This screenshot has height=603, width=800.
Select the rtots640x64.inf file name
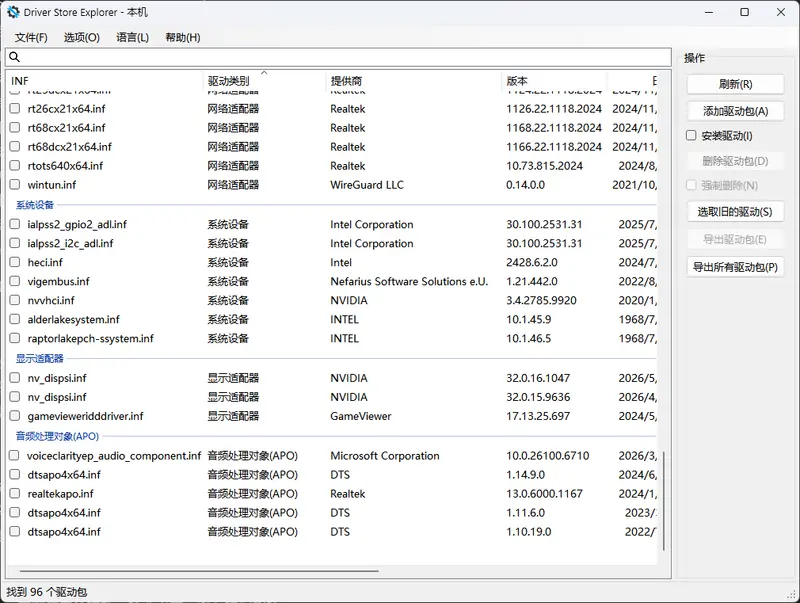[65, 166]
